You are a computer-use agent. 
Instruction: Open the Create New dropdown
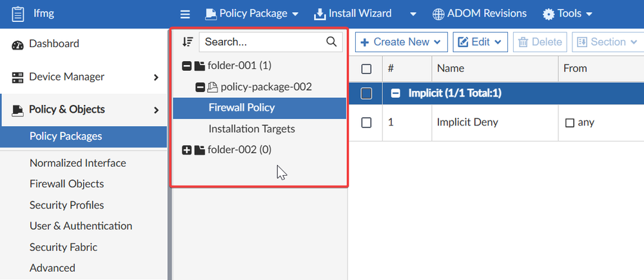pyautogui.click(x=400, y=42)
